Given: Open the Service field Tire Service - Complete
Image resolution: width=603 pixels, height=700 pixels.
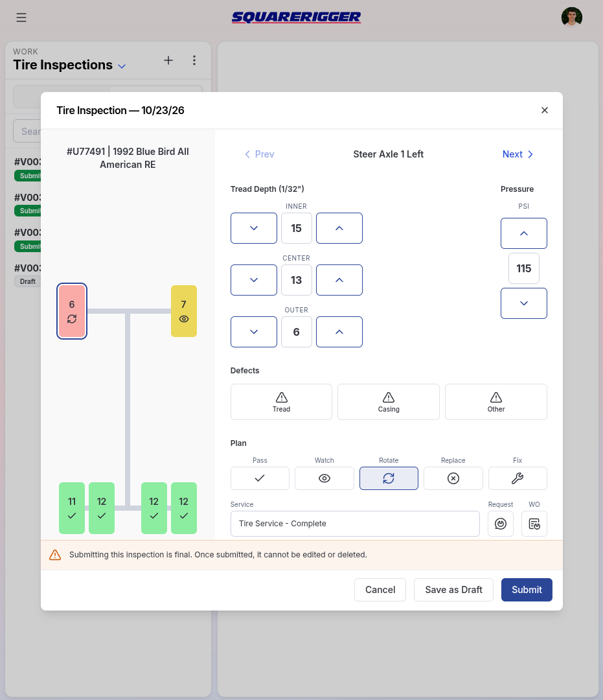Looking at the screenshot, I should [x=355, y=524].
